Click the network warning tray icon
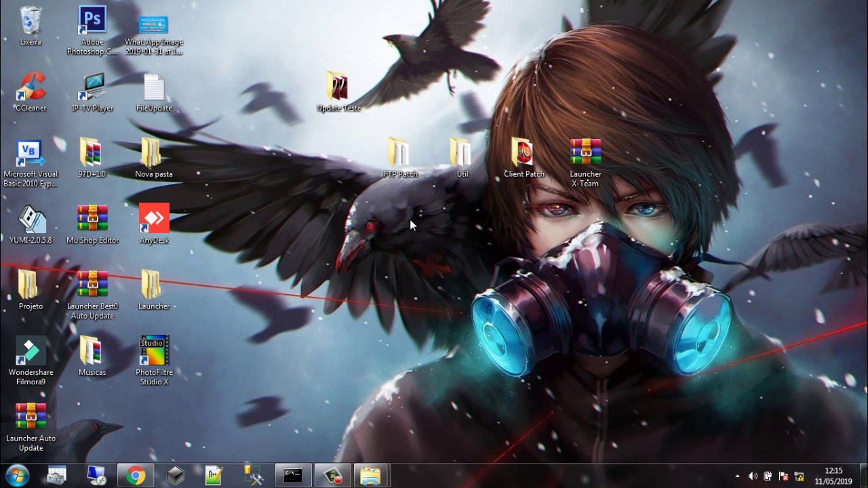Viewport: 868px width, 488px height. pos(800,476)
